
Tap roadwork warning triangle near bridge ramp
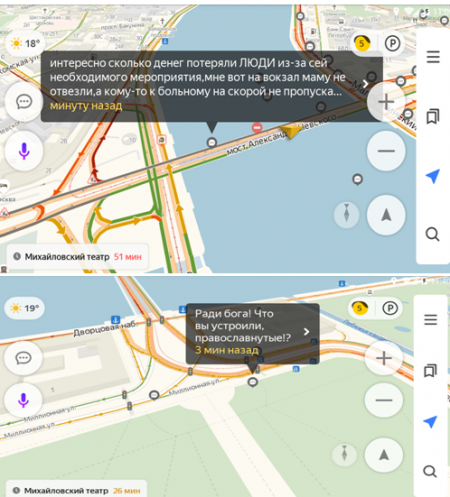click(93, 180)
